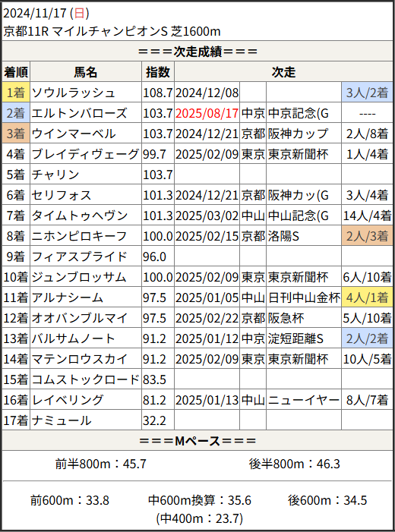Viewport: 395px width, 532px height.
Task: Click the 馬名 column header
Action: coord(86,72)
